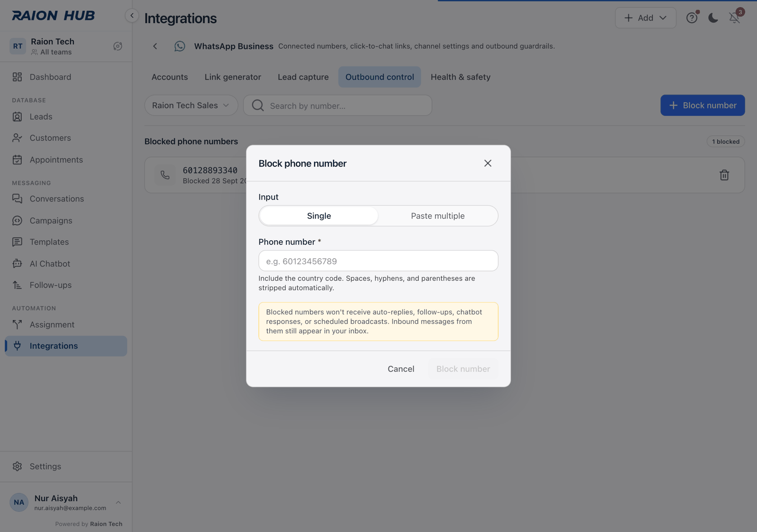757x532 pixels.
Task: Delete blocked number 60128893340 with trash icon
Action: coord(724,175)
